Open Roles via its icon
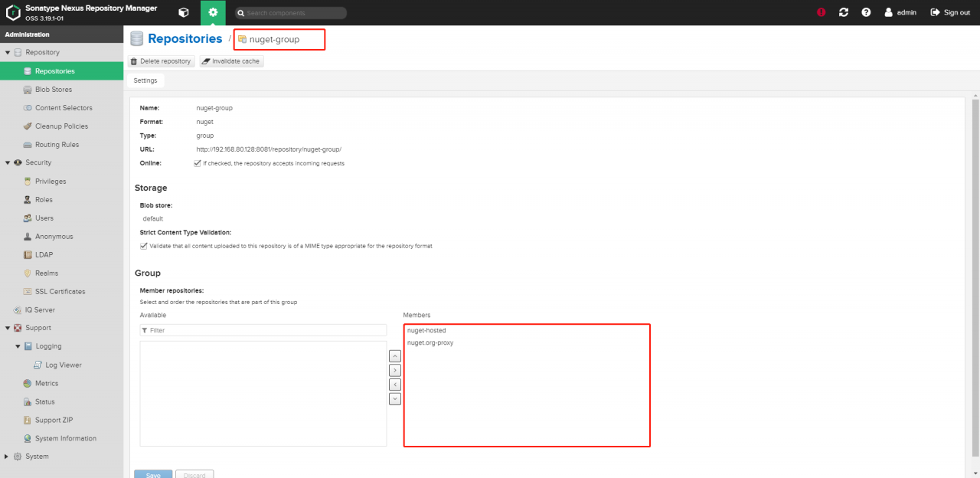Image resolution: width=980 pixels, height=478 pixels. coord(28,200)
